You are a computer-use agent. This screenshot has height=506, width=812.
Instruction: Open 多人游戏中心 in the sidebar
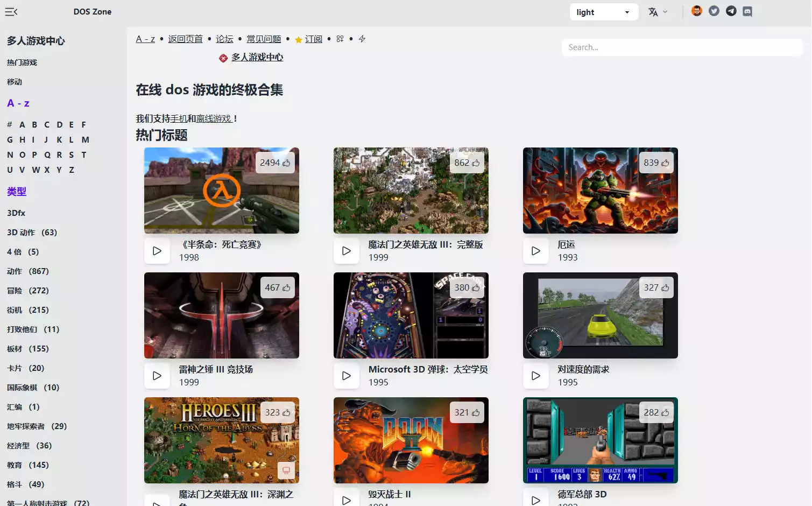[36, 41]
